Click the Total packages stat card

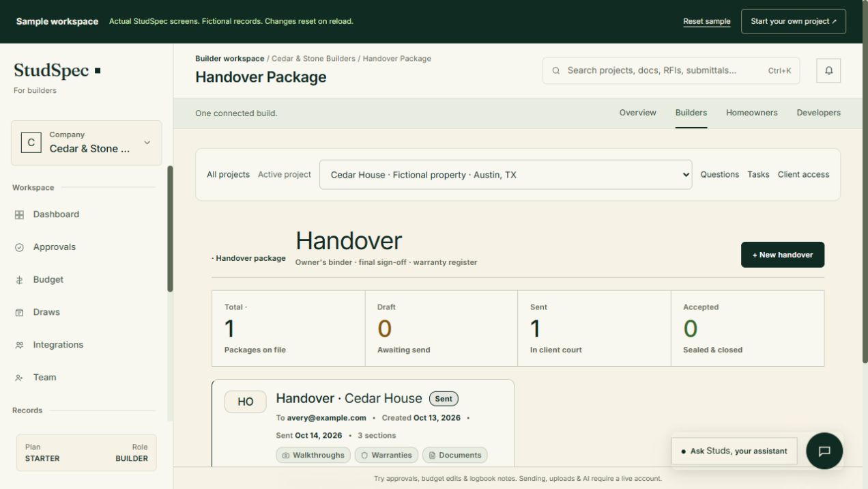(x=288, y=329)
